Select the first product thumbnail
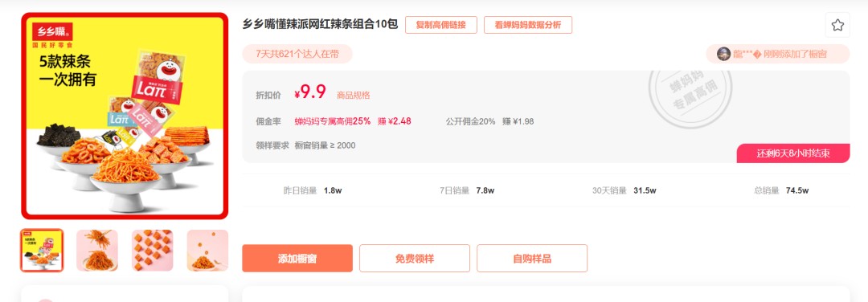 [x=42, y=251]
